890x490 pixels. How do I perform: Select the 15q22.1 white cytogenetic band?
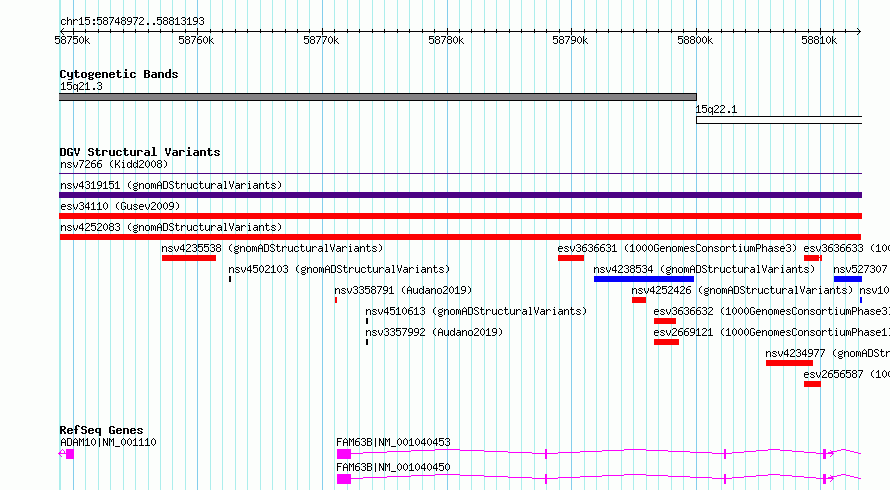[779, 120]
